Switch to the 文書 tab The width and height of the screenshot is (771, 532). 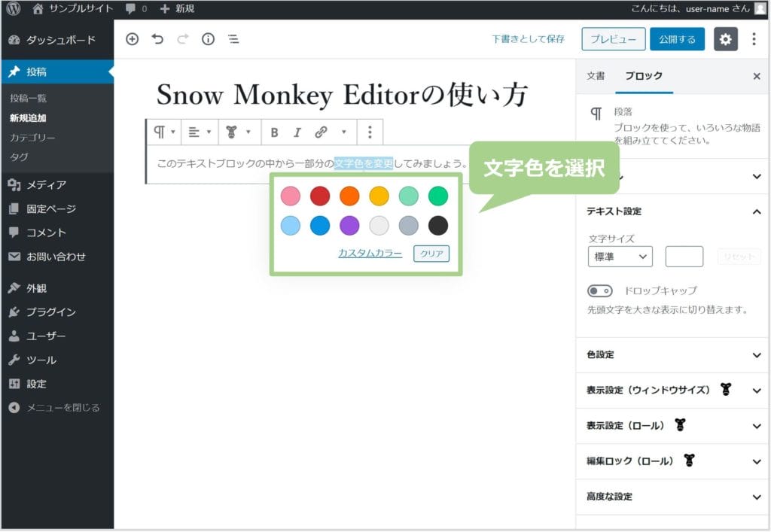(x=596, y=76)
